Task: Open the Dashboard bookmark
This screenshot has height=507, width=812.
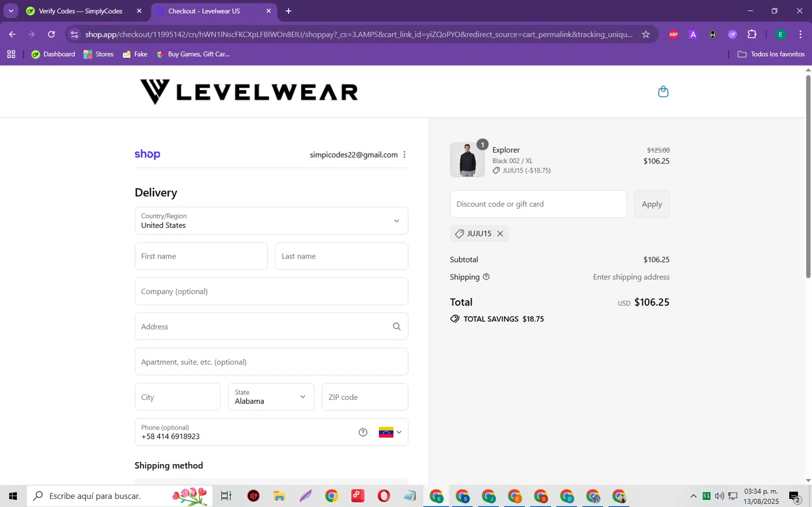Action: click(53, 54)
